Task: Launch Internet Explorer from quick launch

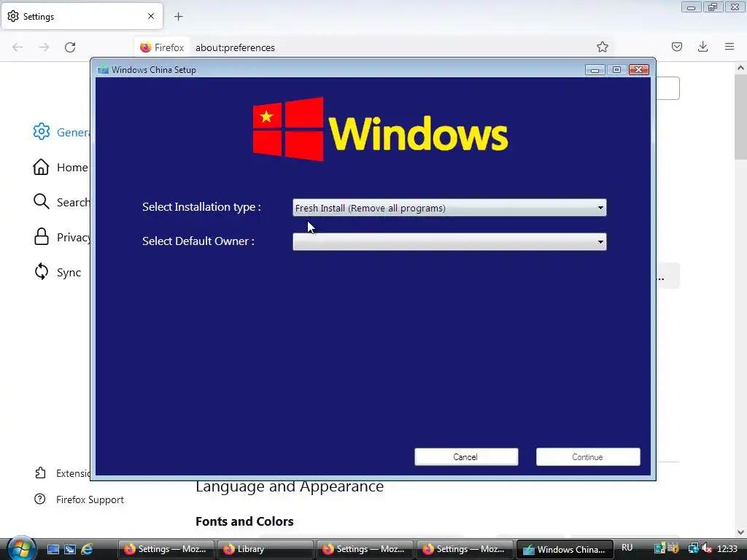Action: pyautogui.click(x=88, y=550)
